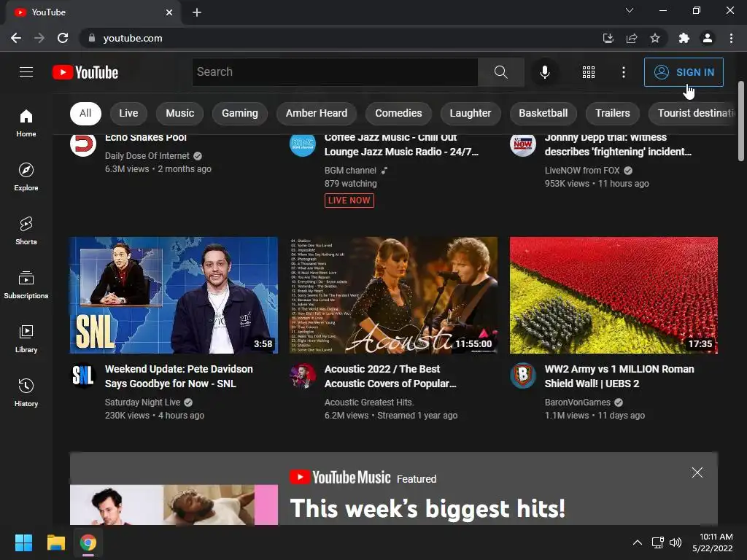Open the Acoustic 2022 video thumbnail

pyautogui.click(x=393, y=295)
